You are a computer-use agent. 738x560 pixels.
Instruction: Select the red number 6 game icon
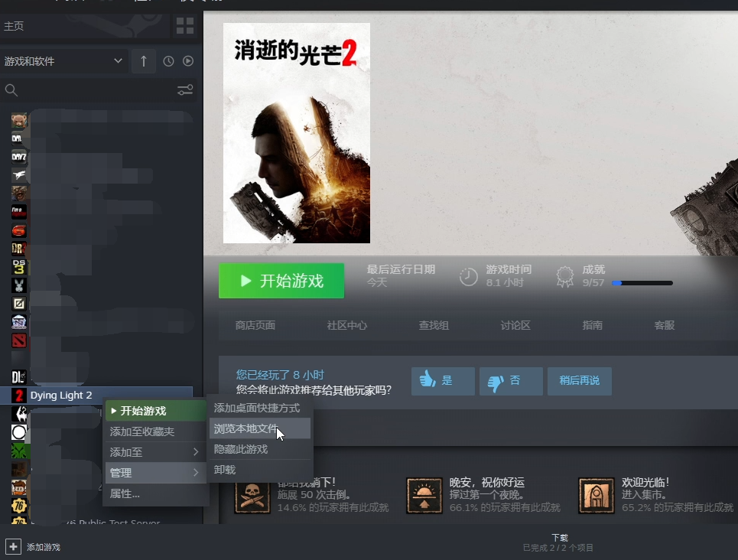pos(19,230)
